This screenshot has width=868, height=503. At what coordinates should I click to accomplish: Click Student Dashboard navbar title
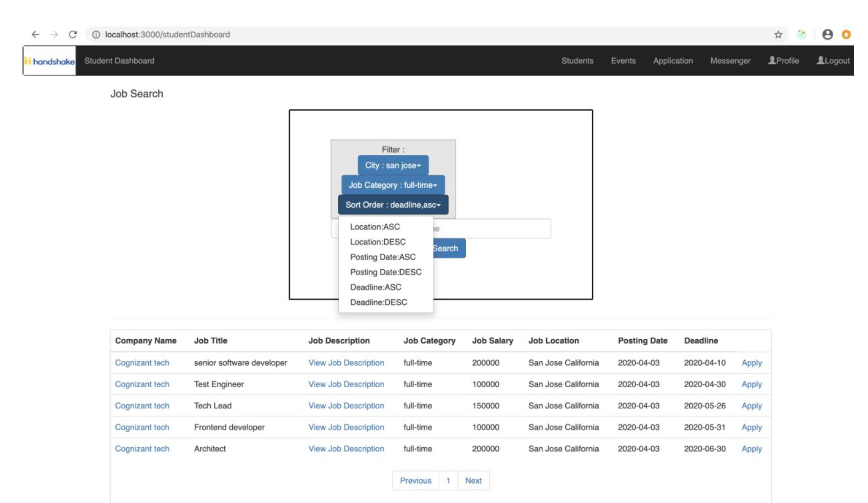pyautogui.click(x=119, y=61)
